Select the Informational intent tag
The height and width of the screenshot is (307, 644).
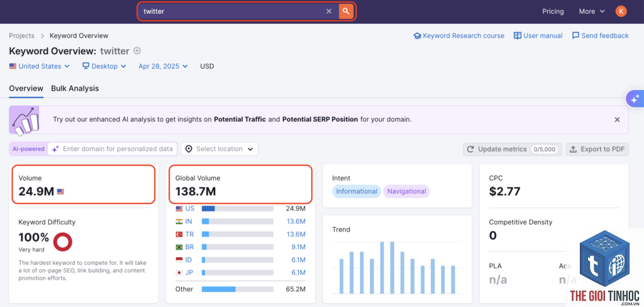pos(357,191)
